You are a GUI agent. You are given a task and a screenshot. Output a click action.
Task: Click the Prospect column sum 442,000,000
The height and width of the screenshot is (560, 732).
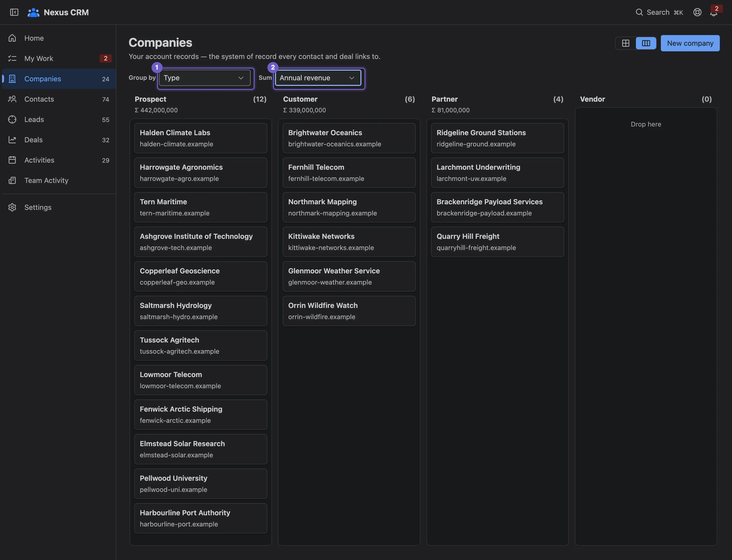pos(156,110)
